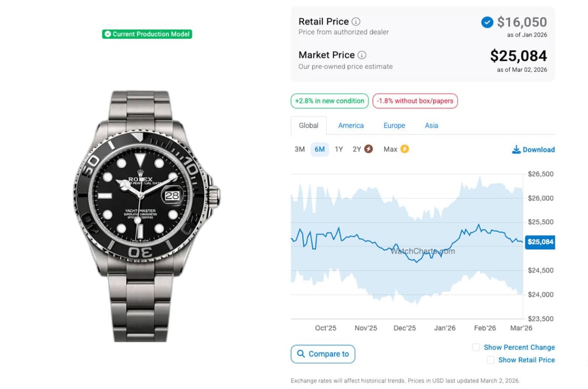Tick the Show Retail Price checkbox

[x=490, y=360]
